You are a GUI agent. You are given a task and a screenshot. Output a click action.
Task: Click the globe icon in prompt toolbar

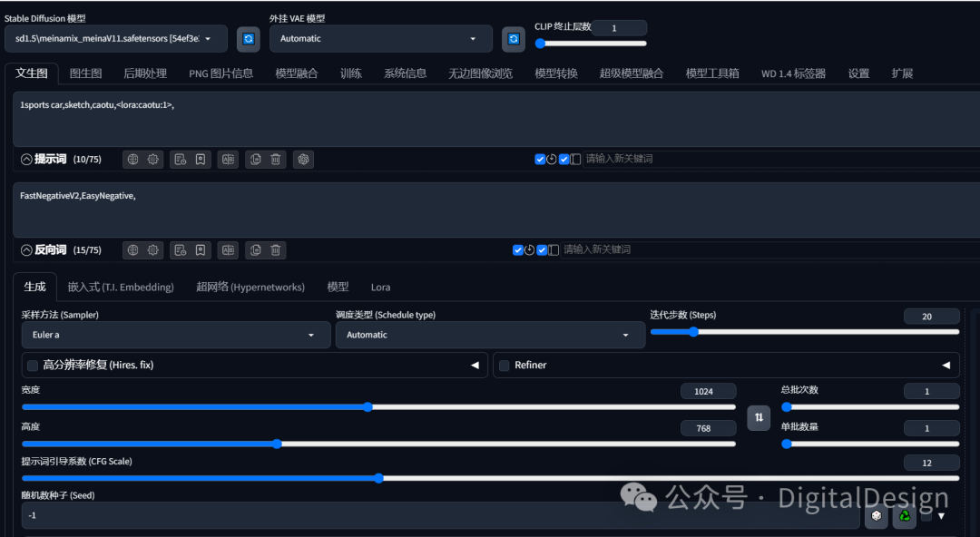[132, 160]
